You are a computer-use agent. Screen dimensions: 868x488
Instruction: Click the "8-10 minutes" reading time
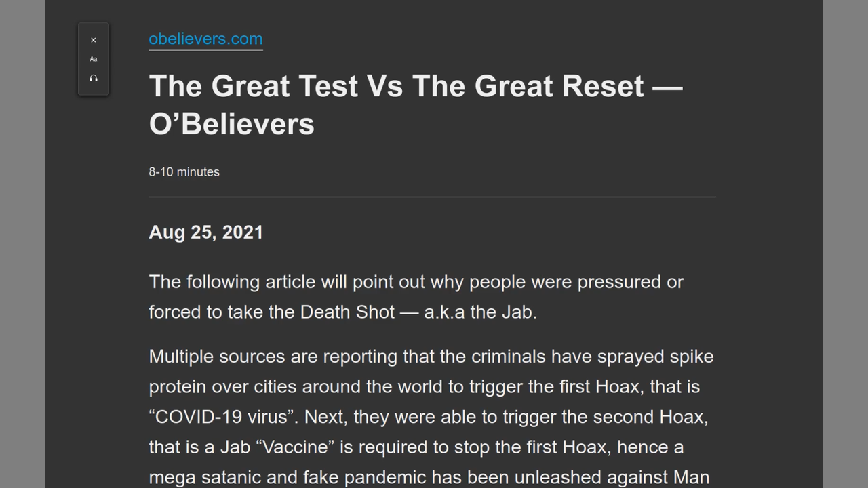184,172
